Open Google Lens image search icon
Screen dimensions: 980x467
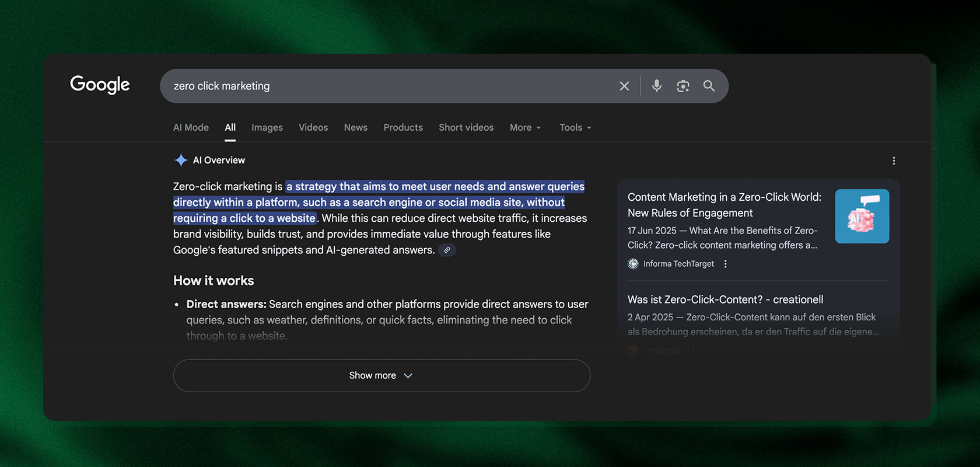(x=683, y=86)
